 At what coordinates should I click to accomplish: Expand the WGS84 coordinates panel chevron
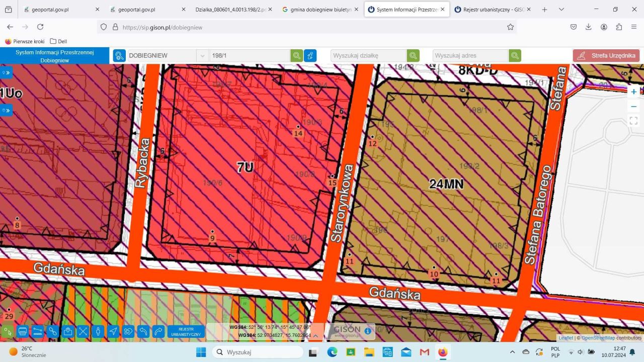tap(315, 335)
